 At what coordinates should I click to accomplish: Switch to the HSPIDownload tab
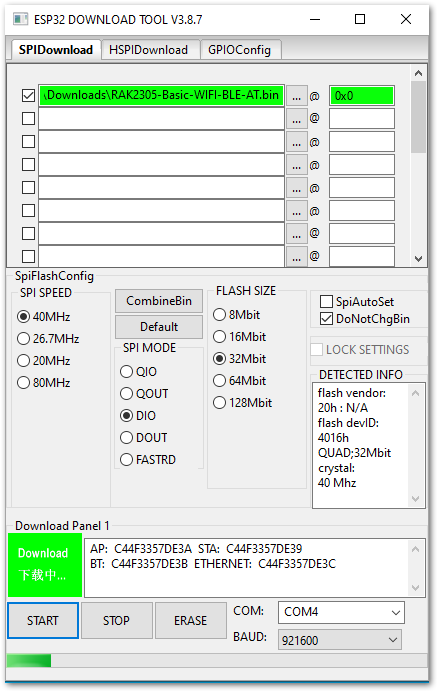click(x=149, y=50)
